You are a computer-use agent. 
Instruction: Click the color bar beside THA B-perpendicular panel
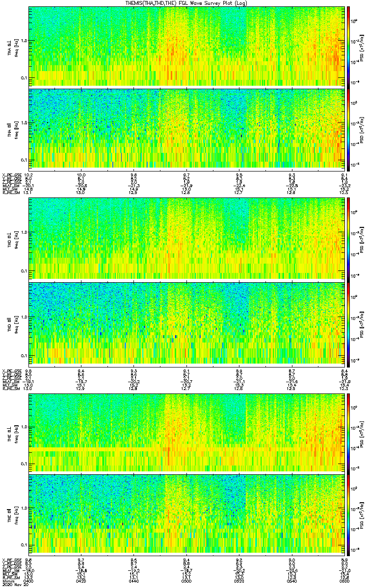click(348, 47)
